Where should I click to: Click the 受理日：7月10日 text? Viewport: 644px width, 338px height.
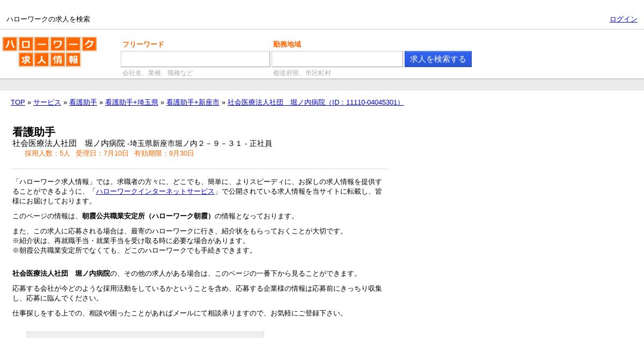click(102, 153)
